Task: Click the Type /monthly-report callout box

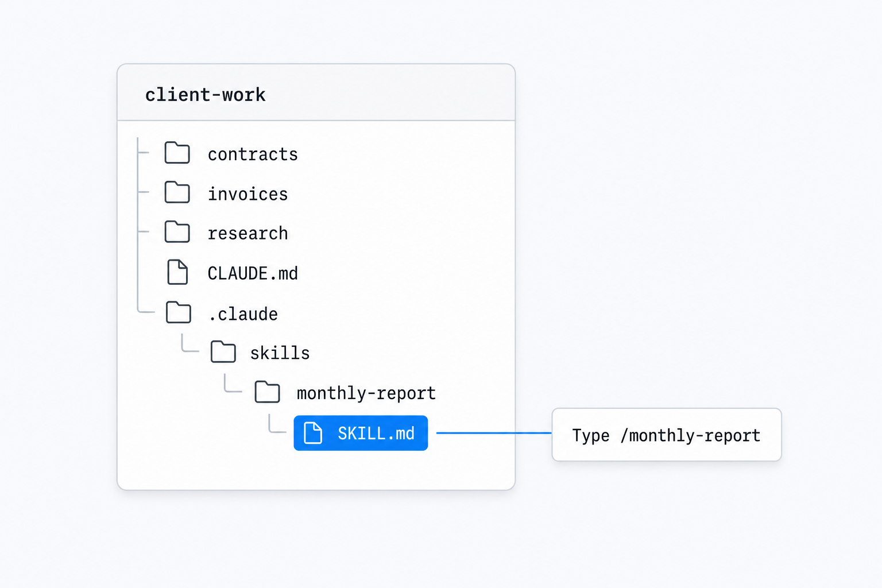Action: pos(667,435)
